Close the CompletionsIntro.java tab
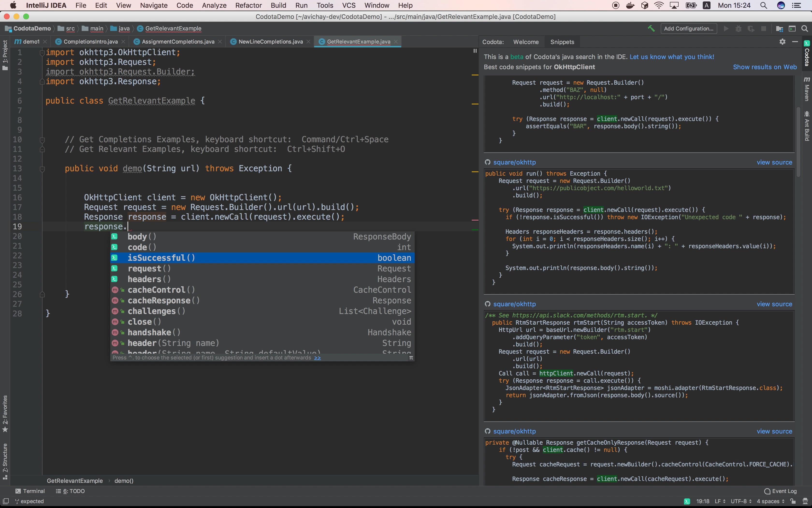The height and width of the screenshot is (508, 812). point(123,42)
